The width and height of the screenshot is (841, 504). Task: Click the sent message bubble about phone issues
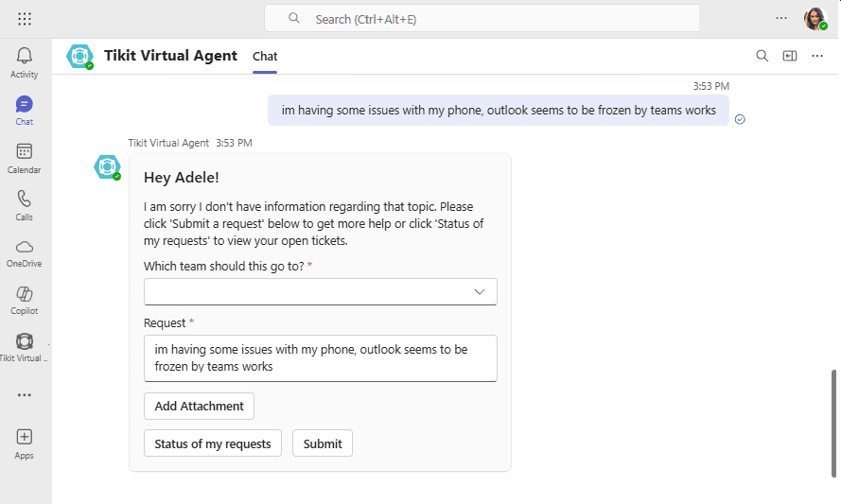tap(499, 111)
